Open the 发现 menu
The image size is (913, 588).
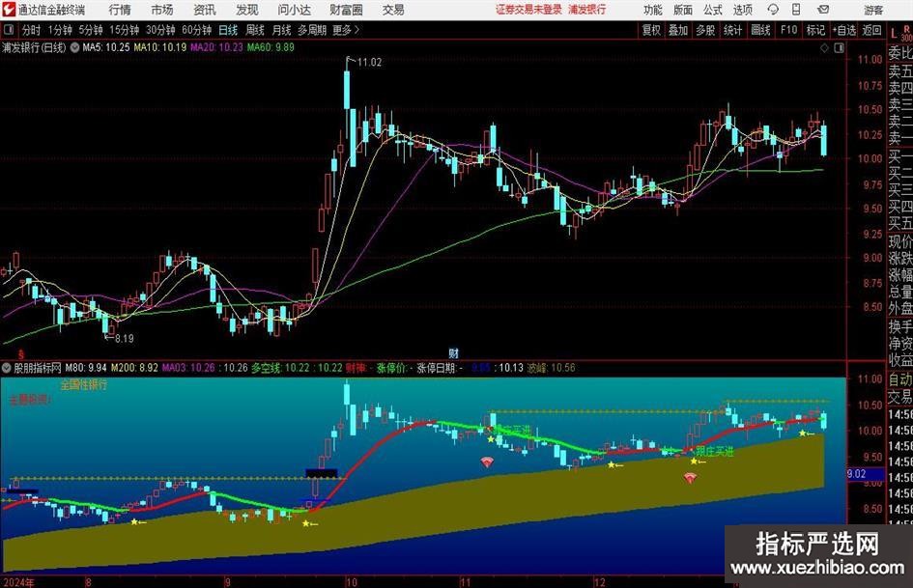tap(247, 10)
